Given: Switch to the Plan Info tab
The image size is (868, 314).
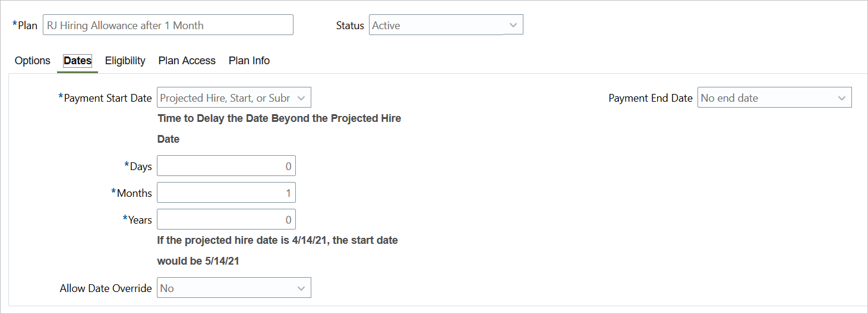Looking at the screenshot, I should (249, 61).
